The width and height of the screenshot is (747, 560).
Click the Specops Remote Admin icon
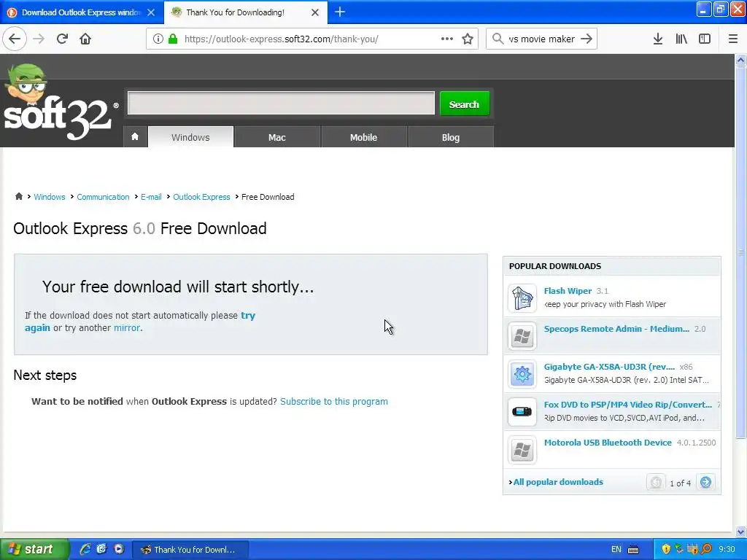coord(522,336)
